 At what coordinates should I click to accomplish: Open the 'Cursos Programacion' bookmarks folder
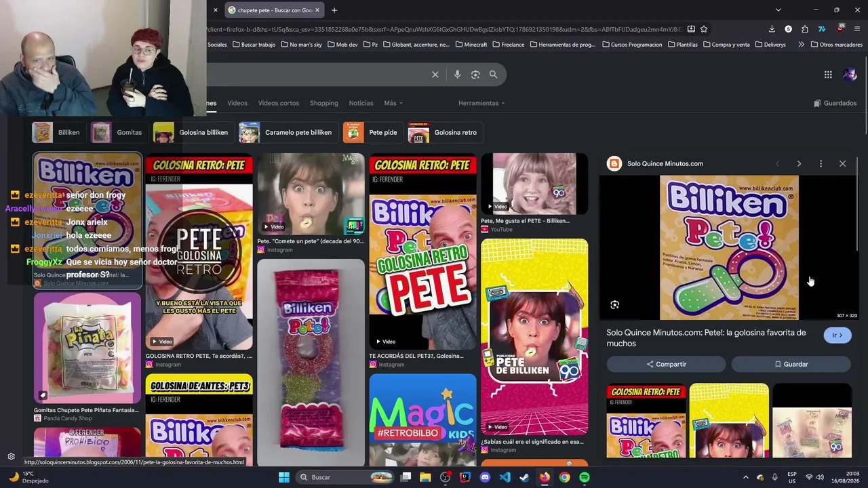point(631,45)
